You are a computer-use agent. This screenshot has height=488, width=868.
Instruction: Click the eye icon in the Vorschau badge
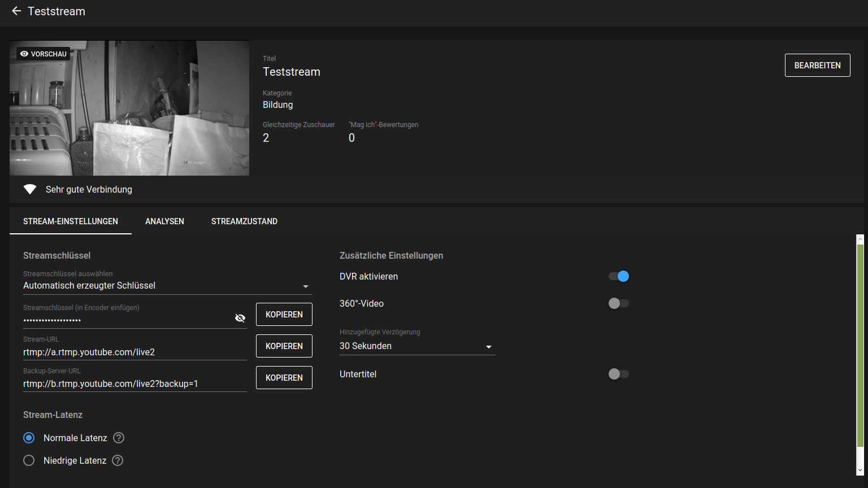coord(24,54)
